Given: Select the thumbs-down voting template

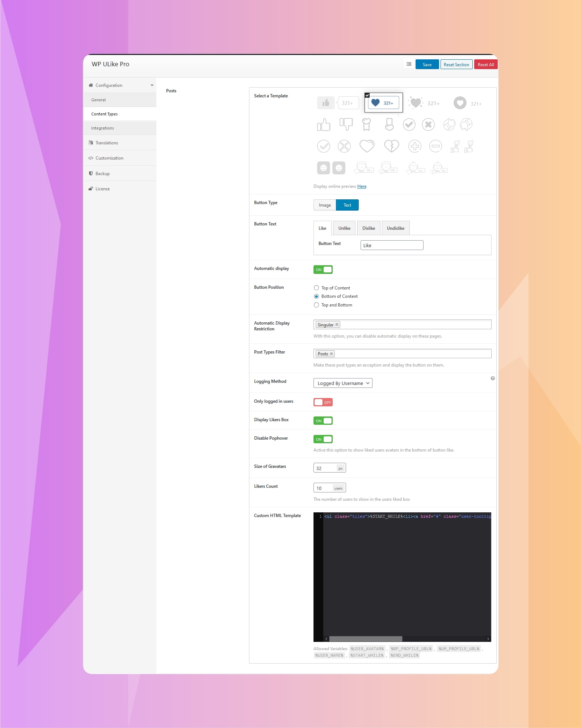Looking at the screenshot, I should point(346,124).
